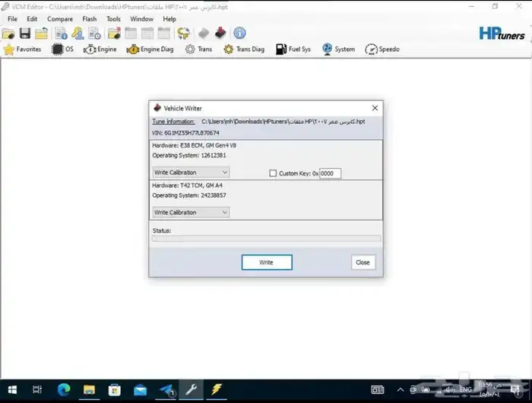Open the Tools menu
Image resolution: width=532 pixels, height=403 pixels.
(113, 19)
